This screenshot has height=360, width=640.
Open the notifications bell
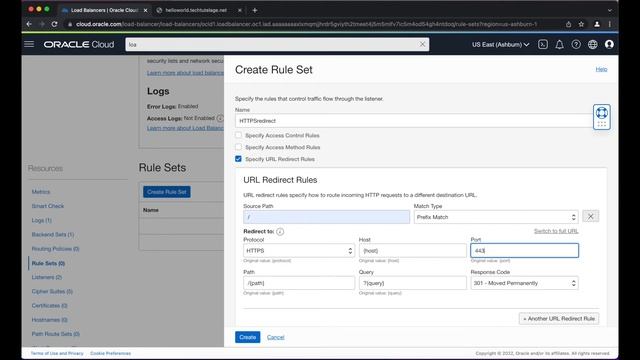click(559, 44)
